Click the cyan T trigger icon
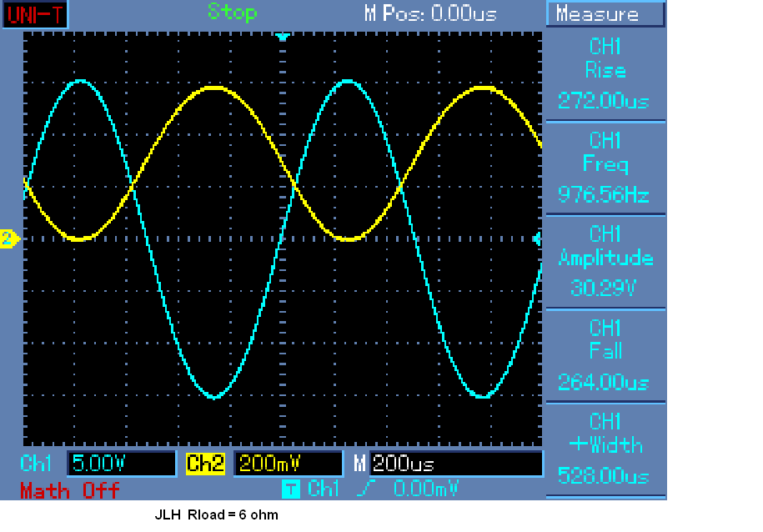This screenshot has width=763, height=532. [x=291, y=489]
